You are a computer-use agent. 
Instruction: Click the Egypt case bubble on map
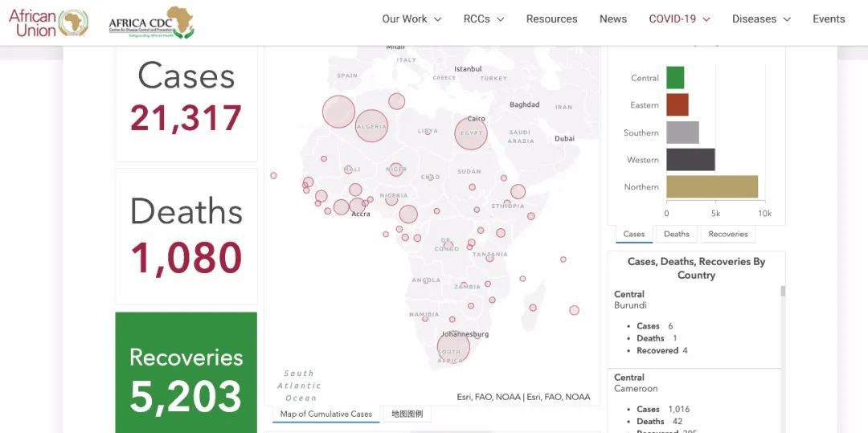click(x=471, y=133)
